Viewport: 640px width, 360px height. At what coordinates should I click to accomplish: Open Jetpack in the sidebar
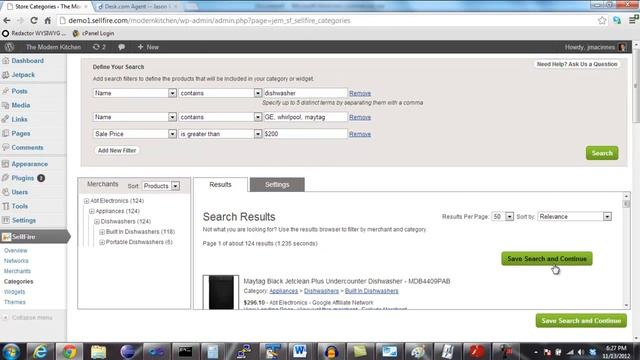(x=23, y=75)
